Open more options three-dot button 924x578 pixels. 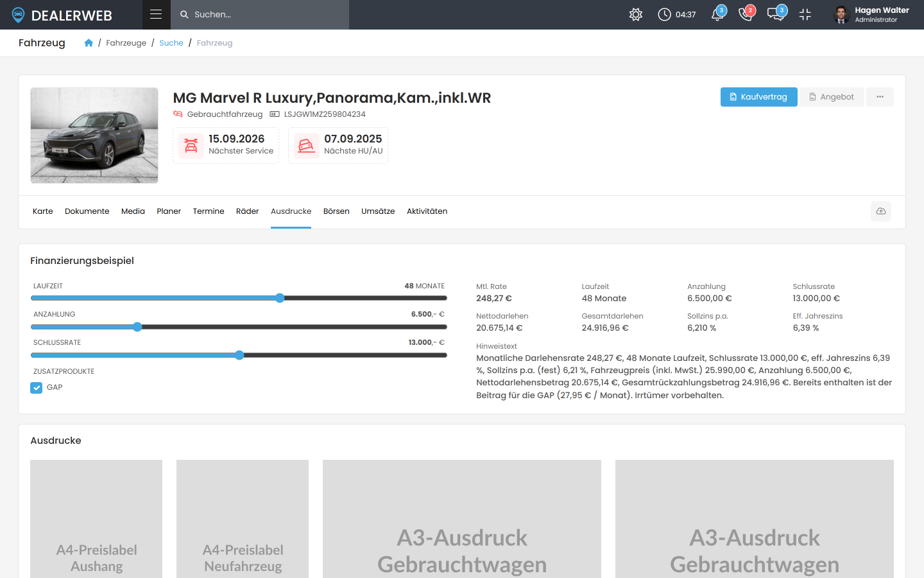(880, 97)
